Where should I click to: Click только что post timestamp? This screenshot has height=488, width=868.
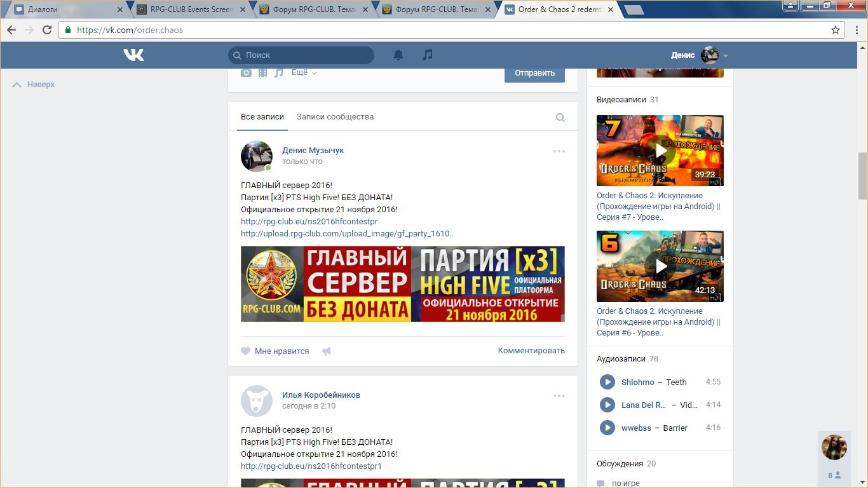302,161
